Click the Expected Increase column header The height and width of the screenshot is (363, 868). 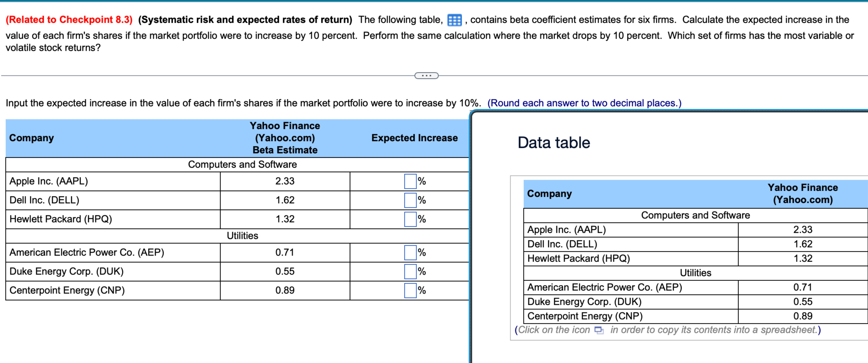414,138
